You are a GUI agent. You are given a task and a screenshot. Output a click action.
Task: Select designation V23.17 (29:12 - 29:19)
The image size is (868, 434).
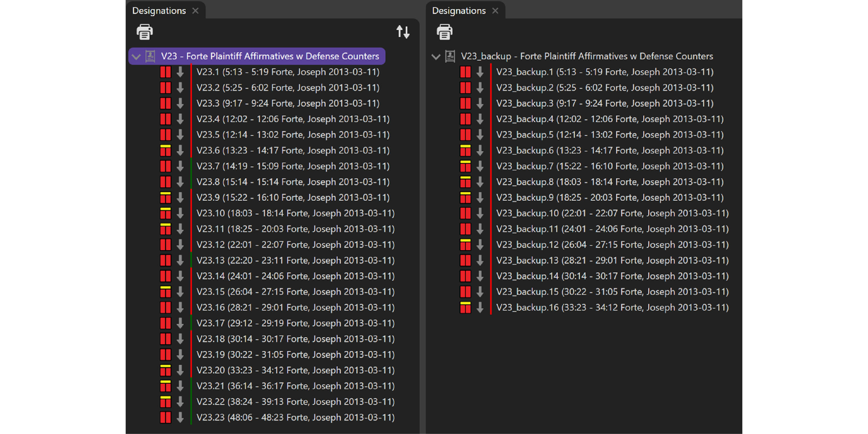pyautogui.click(x=295, y=323)
